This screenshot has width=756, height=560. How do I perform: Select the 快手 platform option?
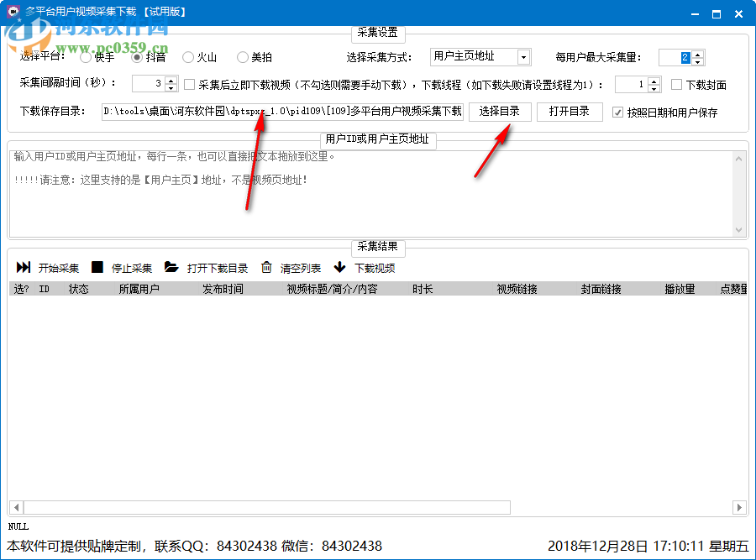pos(84,57)
